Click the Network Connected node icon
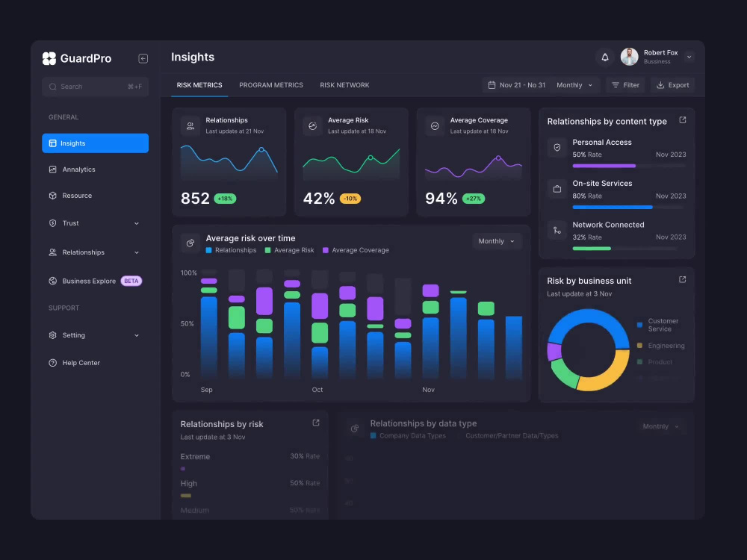 tap(557, 231)
